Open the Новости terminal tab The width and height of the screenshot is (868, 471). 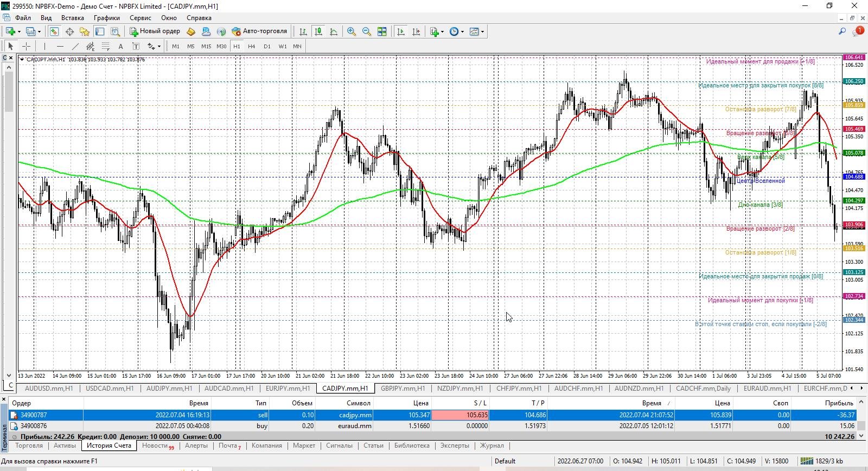pos(158,445)
